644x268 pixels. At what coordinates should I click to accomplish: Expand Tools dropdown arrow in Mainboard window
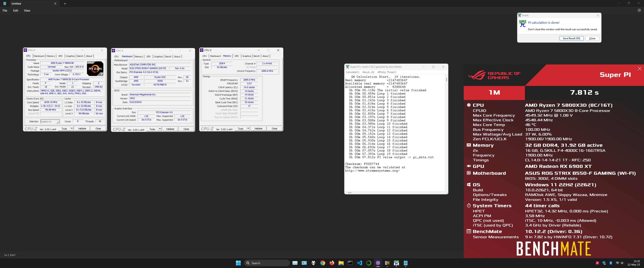pos(160,129)
